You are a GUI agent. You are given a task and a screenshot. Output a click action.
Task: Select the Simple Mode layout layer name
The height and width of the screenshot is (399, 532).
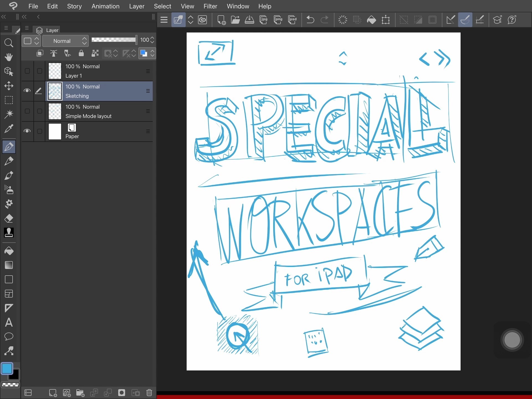click(x=88, y=116)
